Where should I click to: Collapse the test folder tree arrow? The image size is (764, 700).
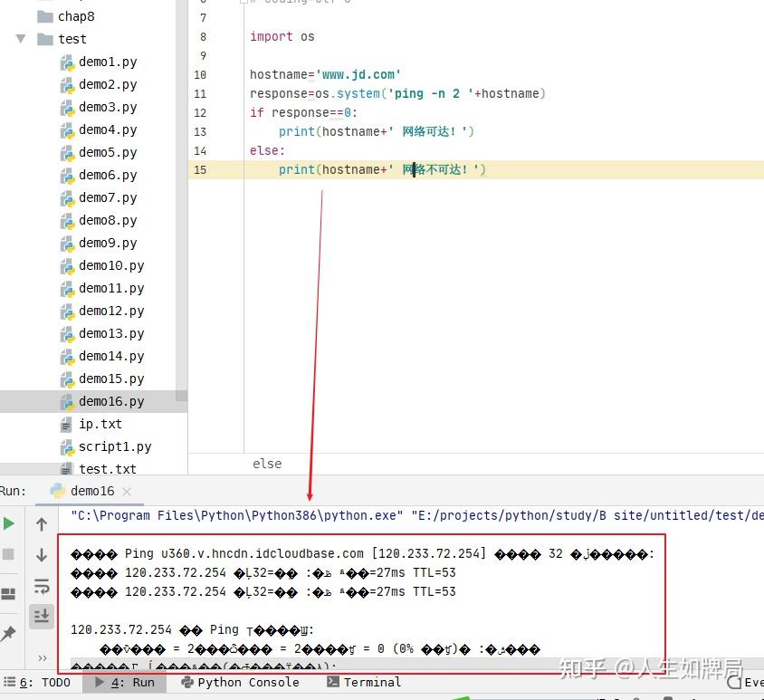coord(21,39)
